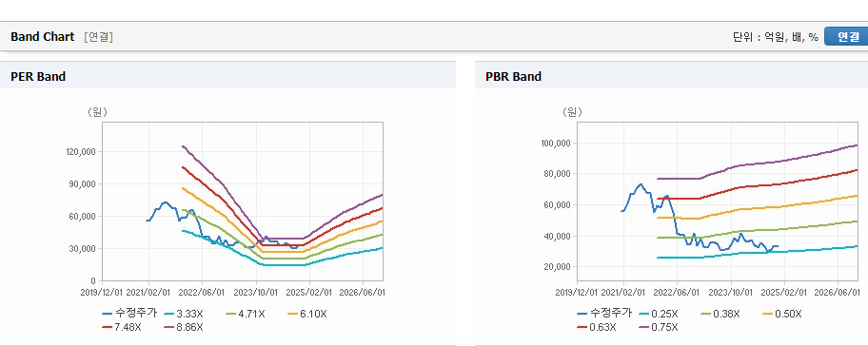Viewport: 868px width, 346px height.
Task: Toggle 0.63X series in PBR legend
Action: [x=598, y=327]
